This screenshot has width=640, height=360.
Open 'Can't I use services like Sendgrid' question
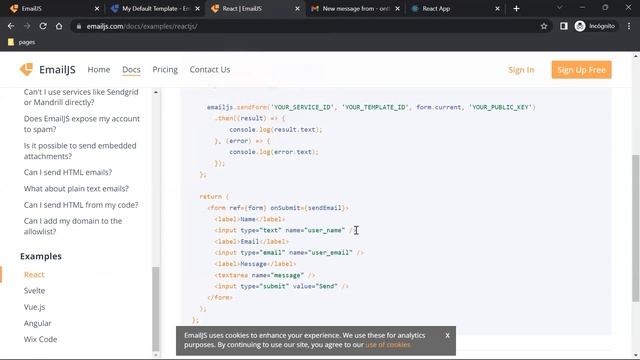point(81,97)
